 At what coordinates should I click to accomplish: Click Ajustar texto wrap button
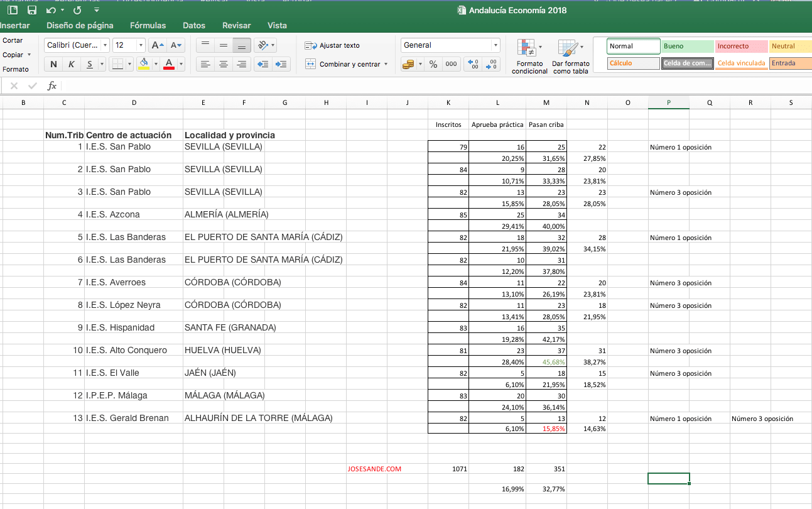[x=332, y=45]
